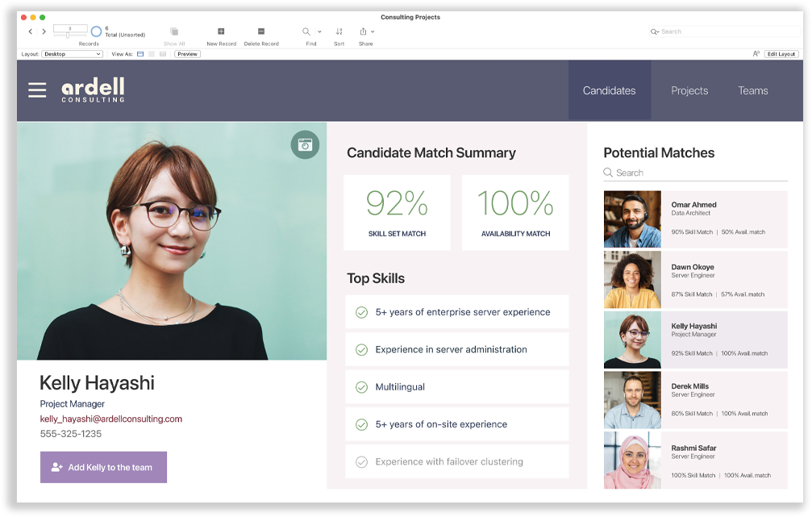812x517 pixels.
Task: Create a New Record
Action: tap(222, 31)
